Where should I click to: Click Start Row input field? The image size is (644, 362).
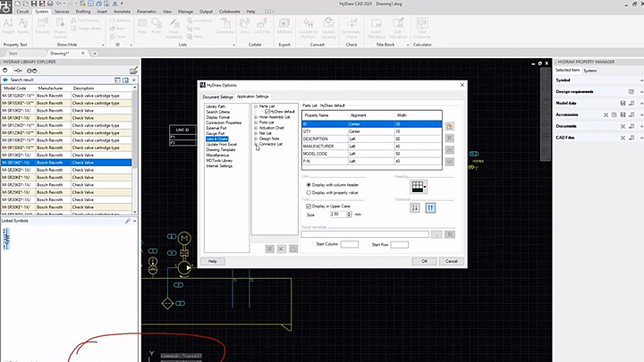[x=399, y=245]
